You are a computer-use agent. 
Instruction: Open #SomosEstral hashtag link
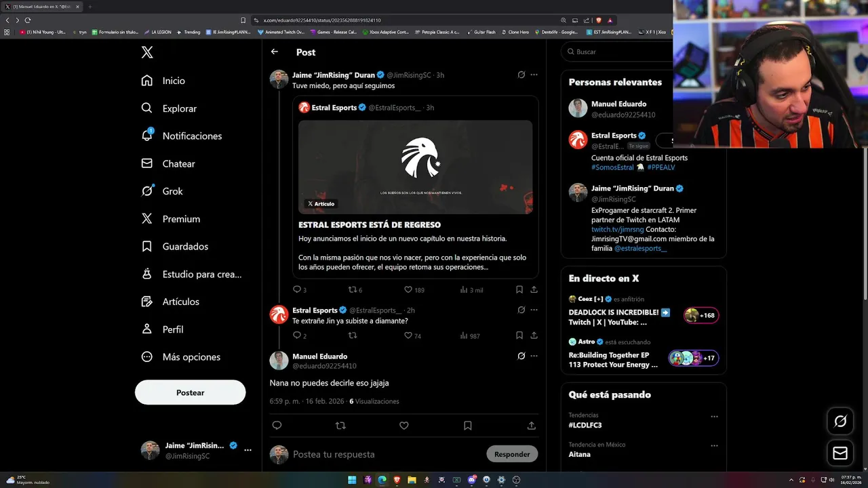click(x=612, y=167)
